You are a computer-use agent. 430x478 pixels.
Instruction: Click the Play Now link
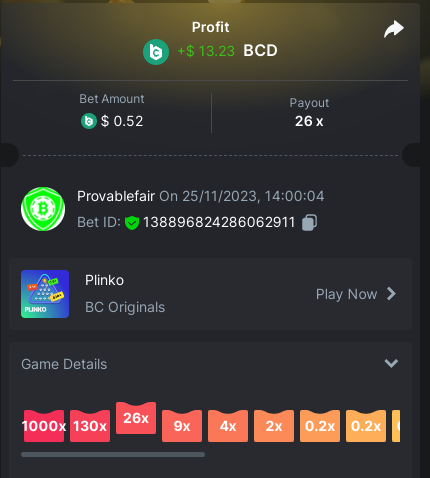(x=346, y=294)
